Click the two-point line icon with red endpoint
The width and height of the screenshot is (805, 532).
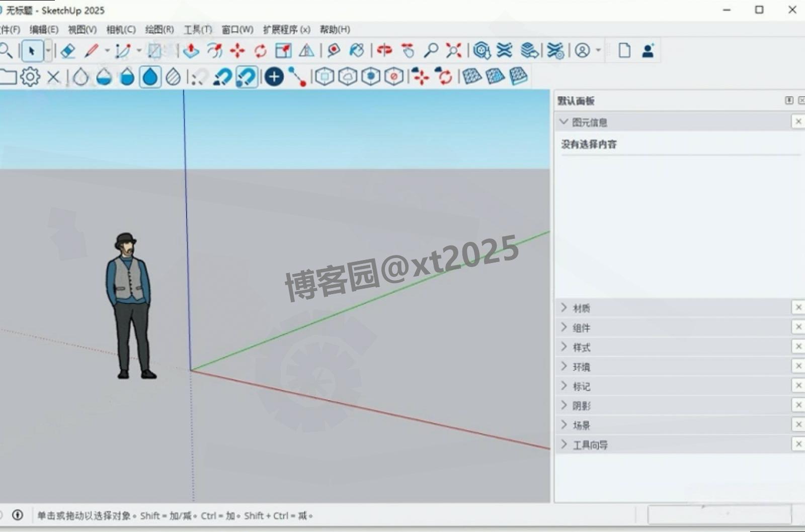[297, 77]
